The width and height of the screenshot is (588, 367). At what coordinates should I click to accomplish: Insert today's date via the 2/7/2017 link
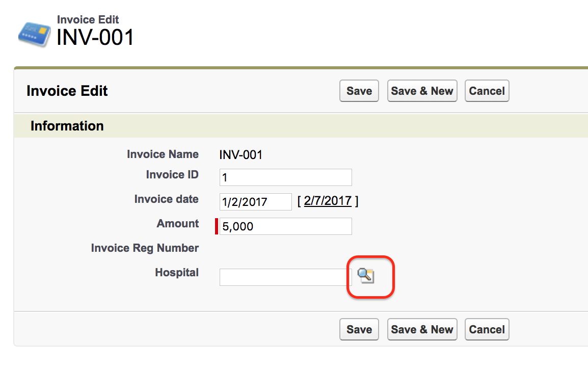(x=328, y=201)
